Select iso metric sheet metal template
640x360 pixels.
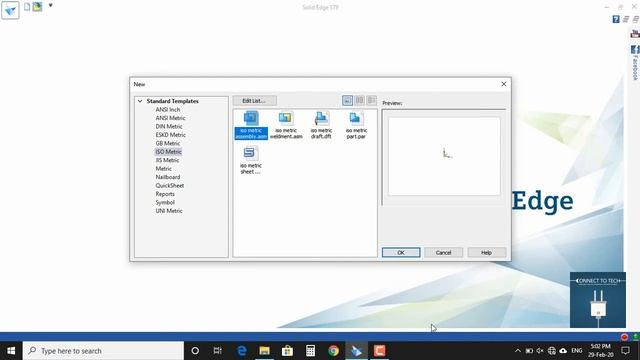point(251,160)
